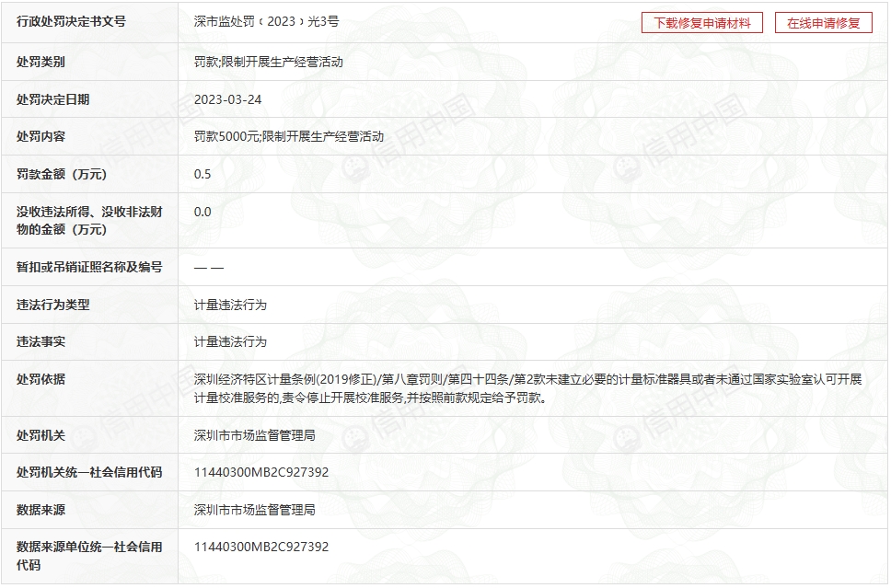Click the 数据来源单位统一社会信用代码 code value
Viewport: 891px width, 588px height.
tap(260, 547)
